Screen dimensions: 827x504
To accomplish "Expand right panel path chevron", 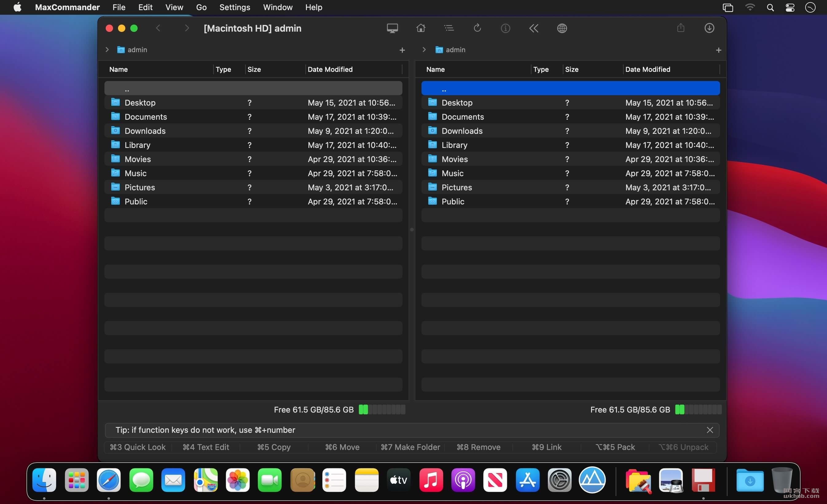I will 424,50.
